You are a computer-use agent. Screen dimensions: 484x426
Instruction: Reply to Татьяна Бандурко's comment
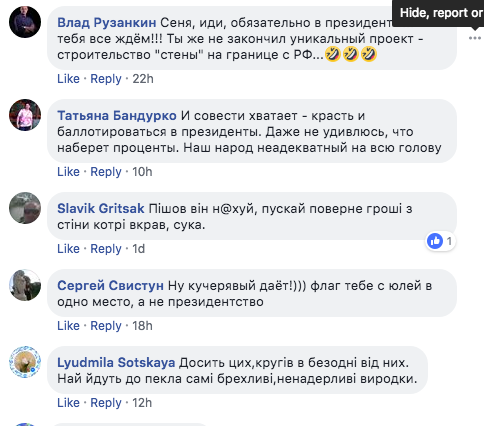pyautogui.click(x=106, y=172)
